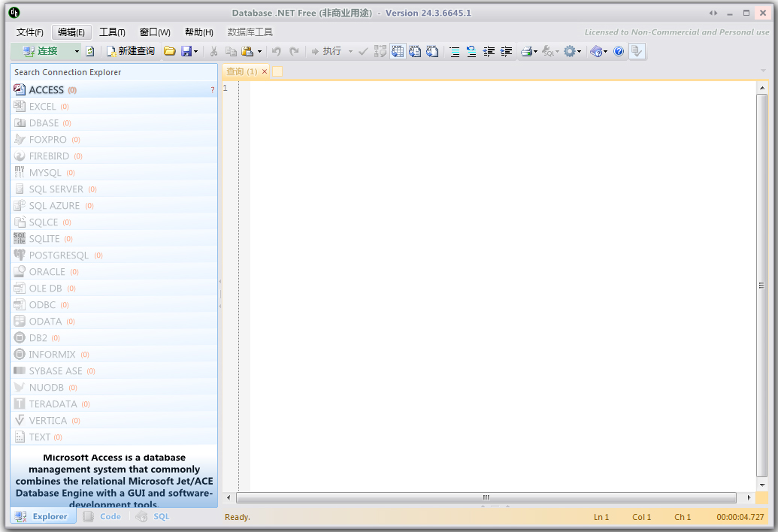Viewport: 778px width, 532px height.
Task: Click the new empty tab button beside 查询 (1)
Action: coord(277,71)
